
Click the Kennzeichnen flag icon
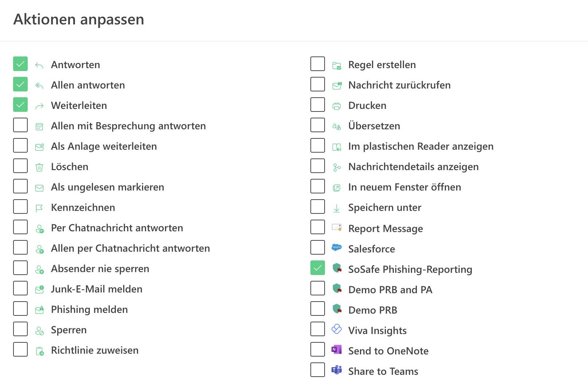(39, 208)
